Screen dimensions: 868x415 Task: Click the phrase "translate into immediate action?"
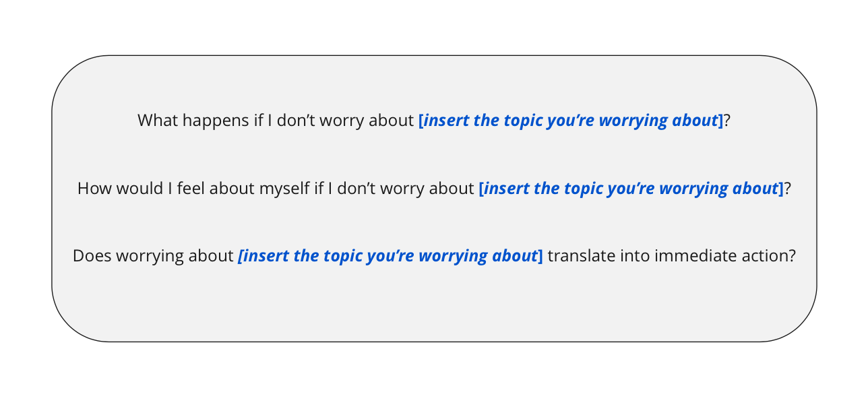671,256
